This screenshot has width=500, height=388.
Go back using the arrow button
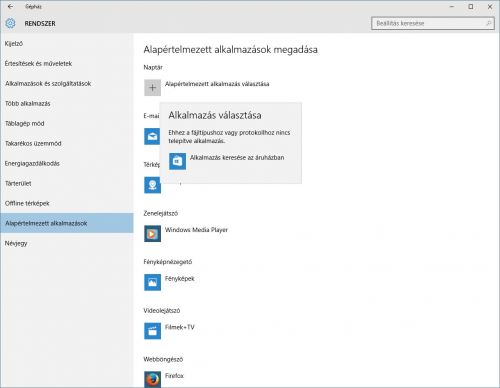10,6
